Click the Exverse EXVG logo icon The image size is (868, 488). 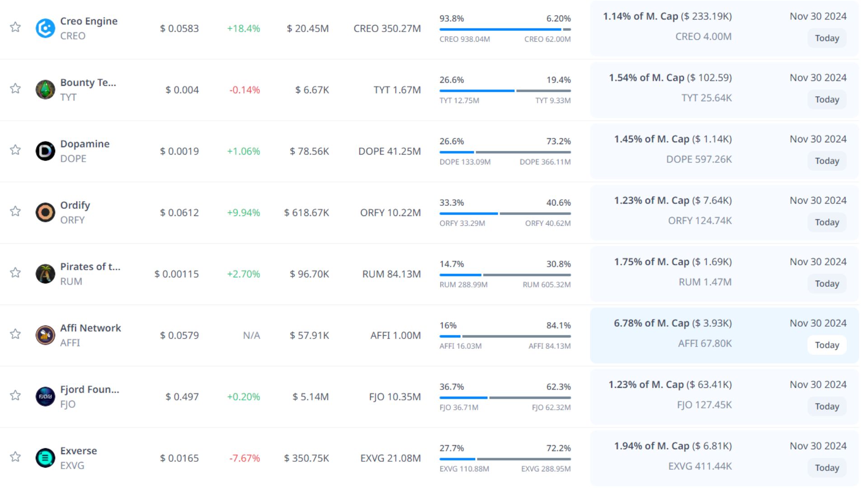click(x=45, y=458)
